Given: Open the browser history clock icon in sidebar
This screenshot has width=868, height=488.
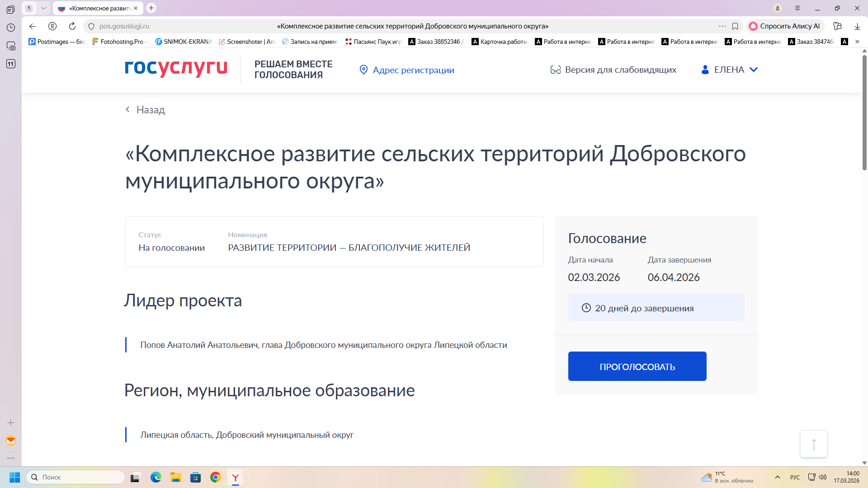Looking at the screenshot, I should (11, 28).
